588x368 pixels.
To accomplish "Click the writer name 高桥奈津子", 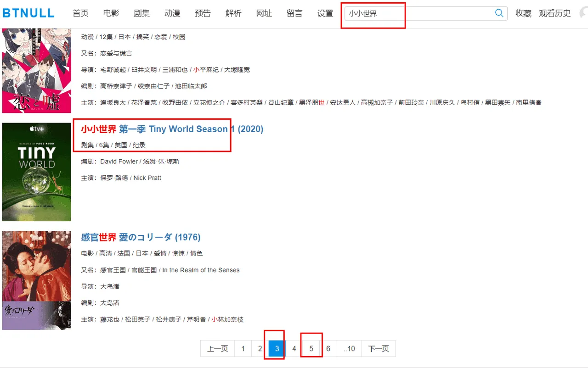I will pyautogui.click(x=116, y=86).
